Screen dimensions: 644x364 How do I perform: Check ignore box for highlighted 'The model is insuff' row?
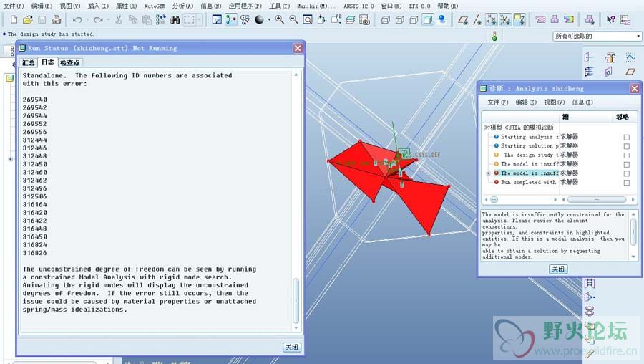pyautogui.click(x=626, y=173)
